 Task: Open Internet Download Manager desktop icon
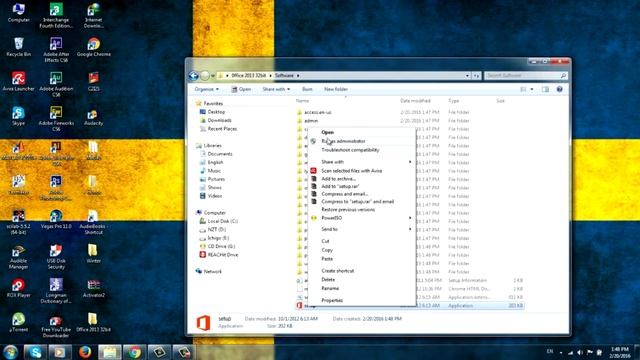93,15
